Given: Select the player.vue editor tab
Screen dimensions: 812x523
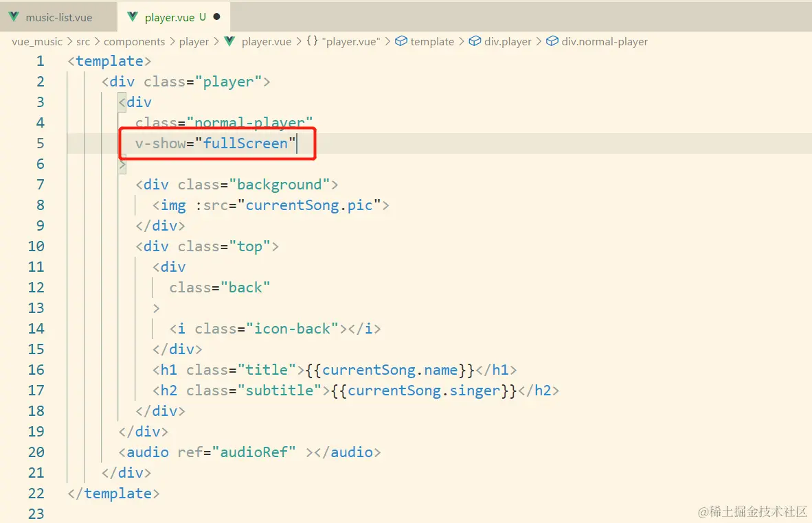Looking at the screenshot, I should click(174, 17).
